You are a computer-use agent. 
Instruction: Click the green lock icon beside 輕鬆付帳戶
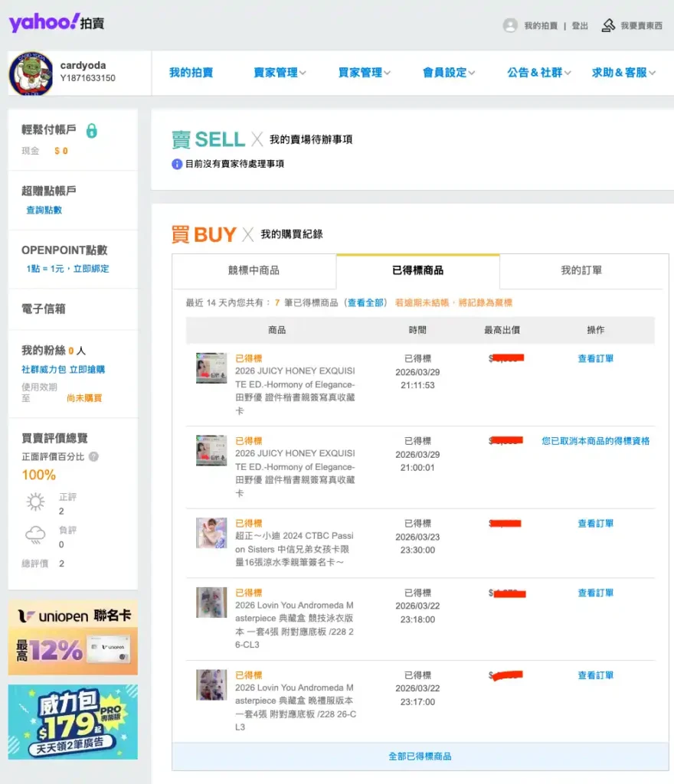click(92, 131)
